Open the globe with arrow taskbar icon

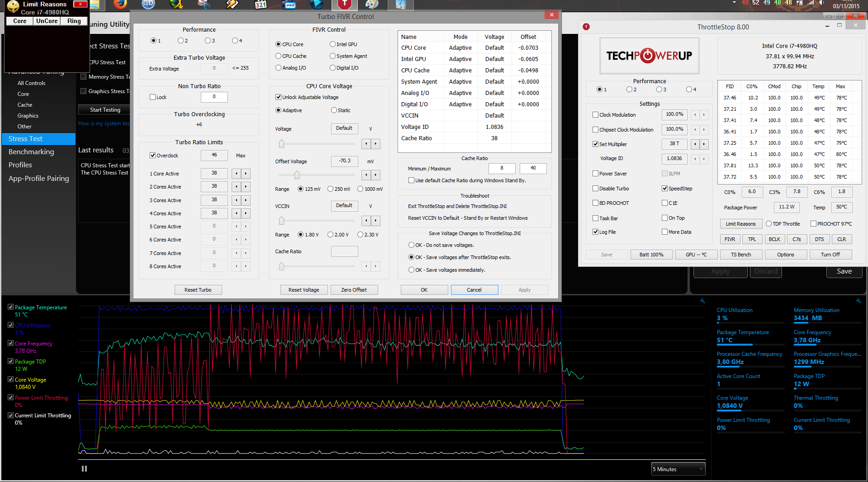(176, 5)
